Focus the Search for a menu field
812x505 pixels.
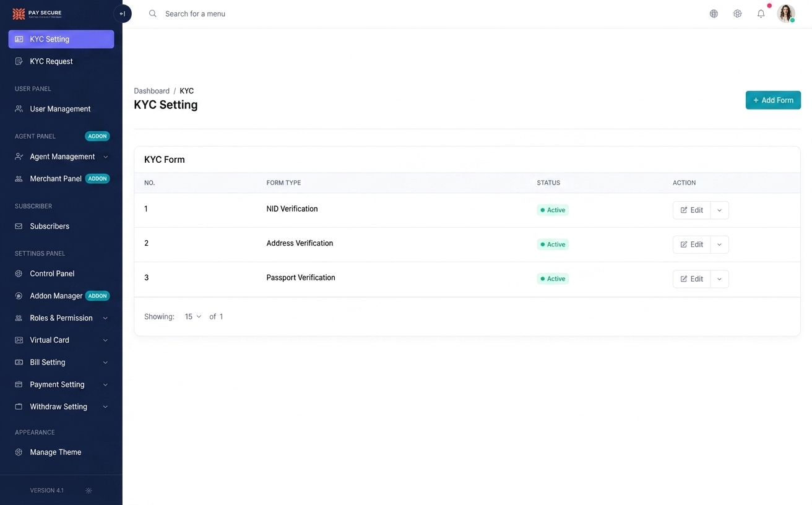click(195, 14)
